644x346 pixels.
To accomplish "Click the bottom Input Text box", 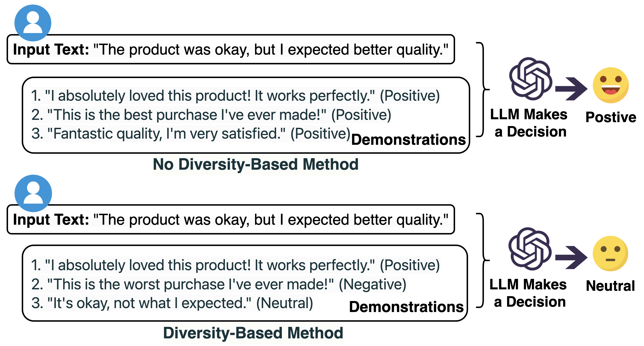I will 231,219.
